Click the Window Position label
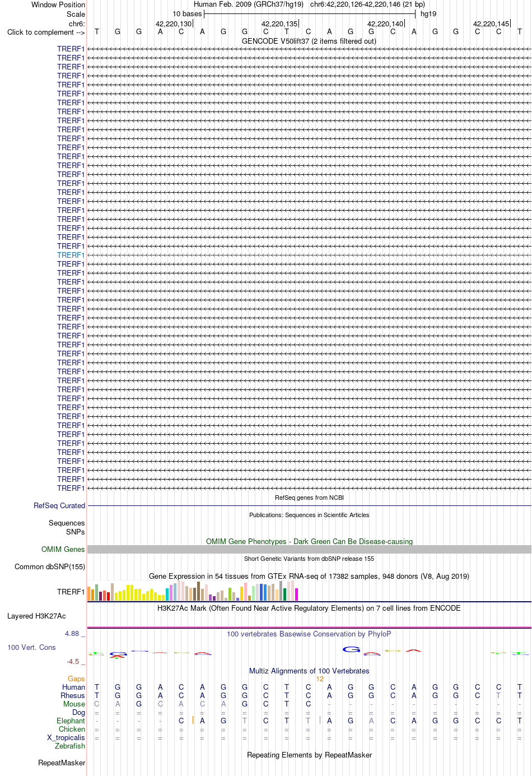 tap(58, 4)
